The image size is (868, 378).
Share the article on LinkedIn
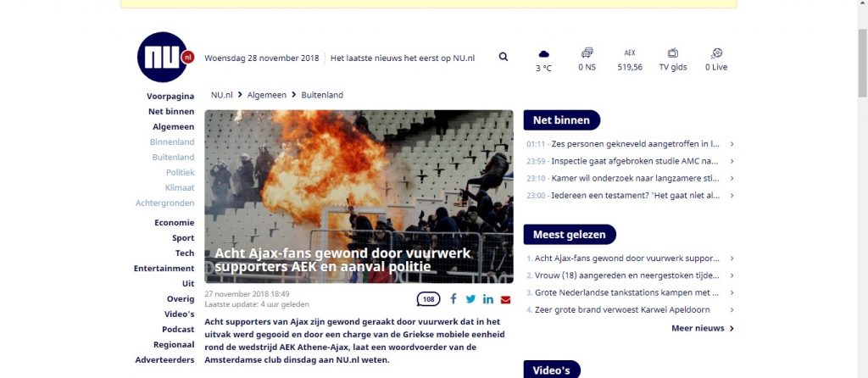[487, 299]
